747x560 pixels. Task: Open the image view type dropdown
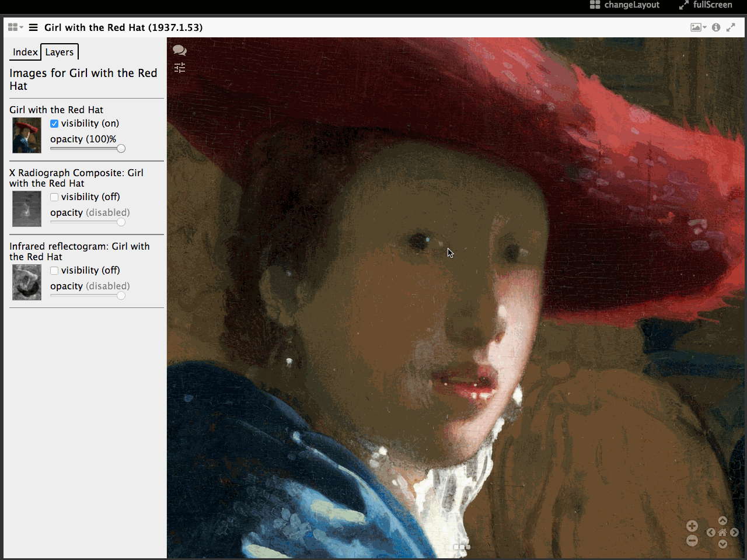[699, 27]
